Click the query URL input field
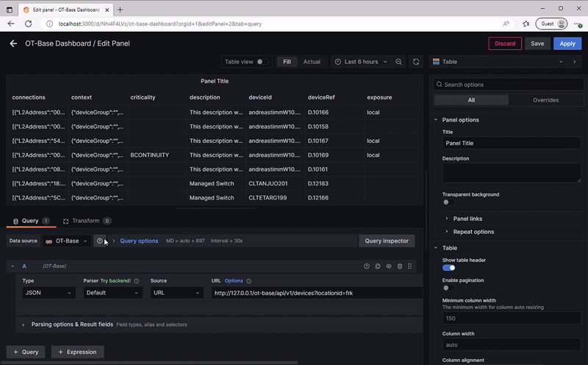This screenshot has width=588, height=365. [317, 293]
